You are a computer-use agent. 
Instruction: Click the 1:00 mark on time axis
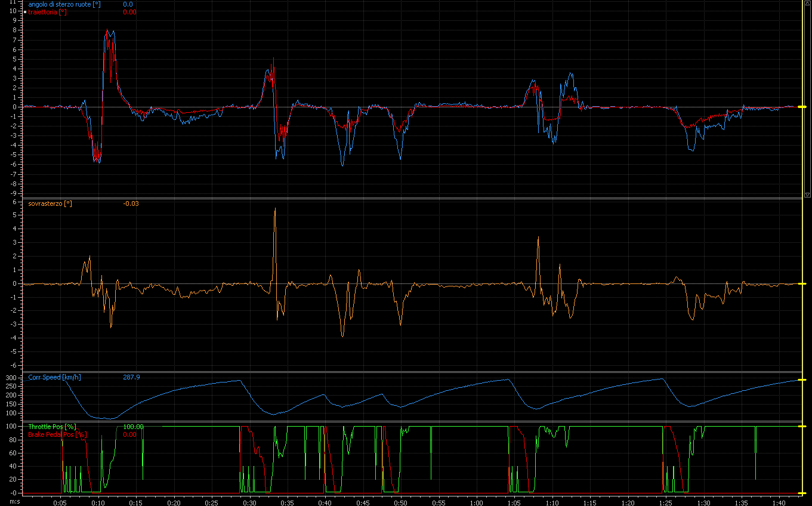pos(476,503)
